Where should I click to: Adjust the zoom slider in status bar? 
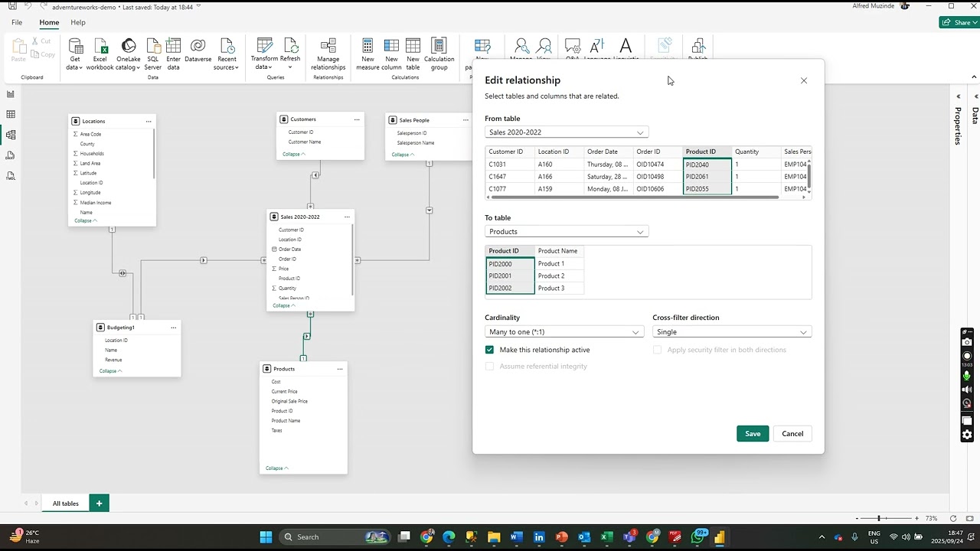[879, 518]
